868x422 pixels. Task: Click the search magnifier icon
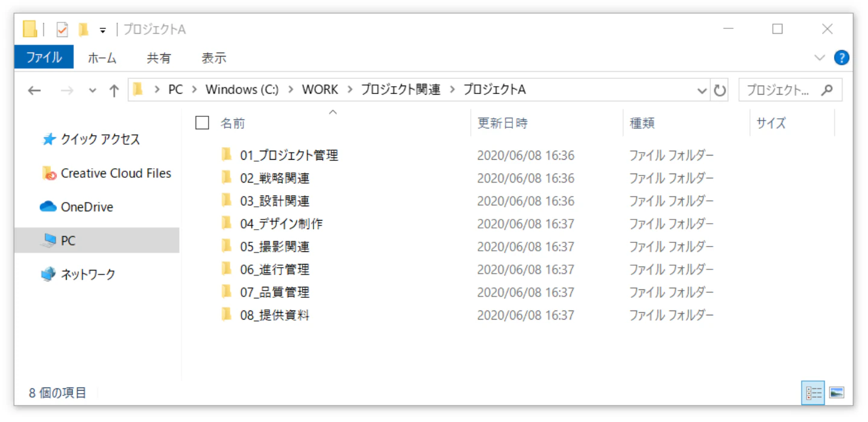pos(827,90)
